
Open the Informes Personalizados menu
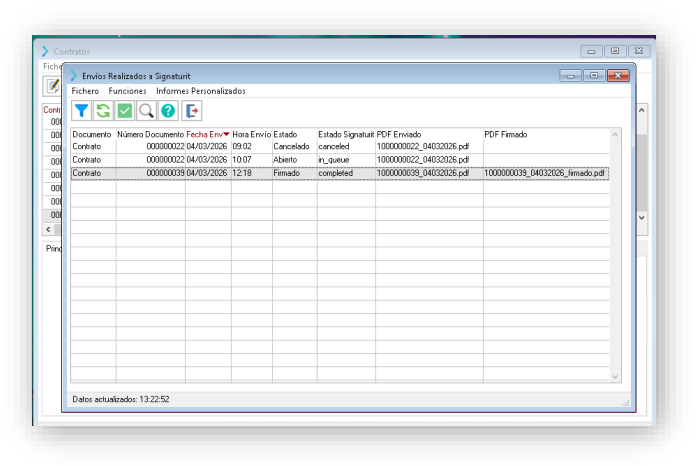tap(200, 91)
